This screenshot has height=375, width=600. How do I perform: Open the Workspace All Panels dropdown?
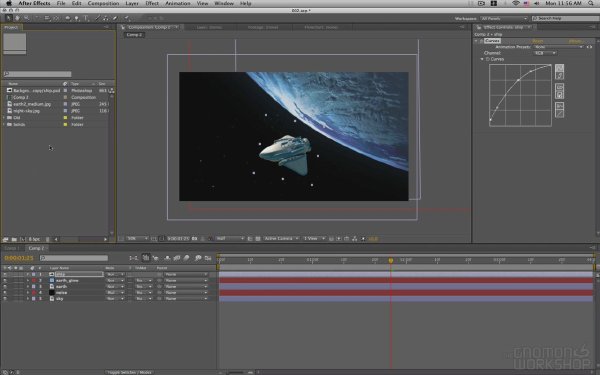click(504, 18)
